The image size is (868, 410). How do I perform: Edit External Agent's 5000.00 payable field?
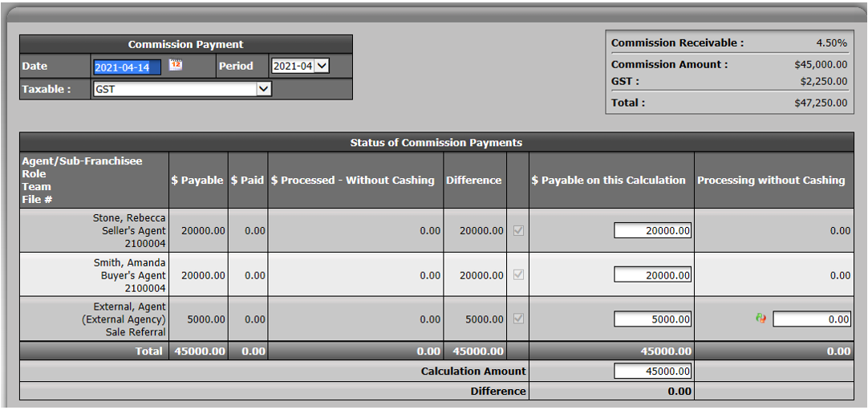coord(653,319)
